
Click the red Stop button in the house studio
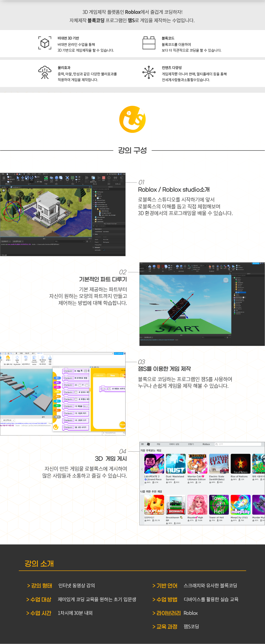tap(104, 178)
